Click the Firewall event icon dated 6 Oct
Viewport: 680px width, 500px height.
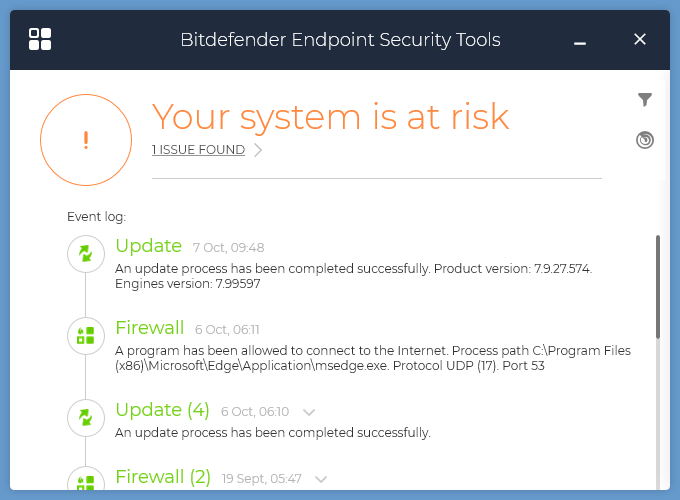click(86, 336)
